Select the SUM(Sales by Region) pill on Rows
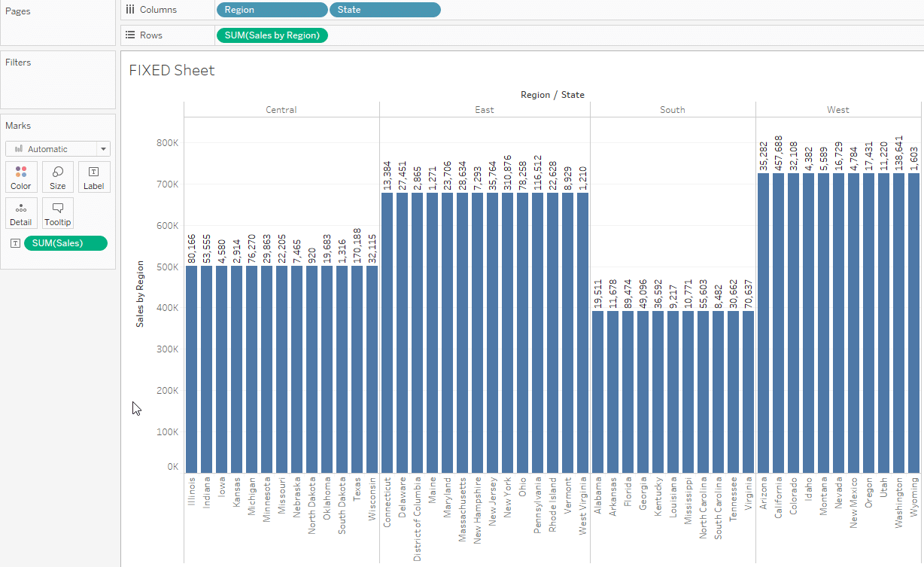 point(272,35)
